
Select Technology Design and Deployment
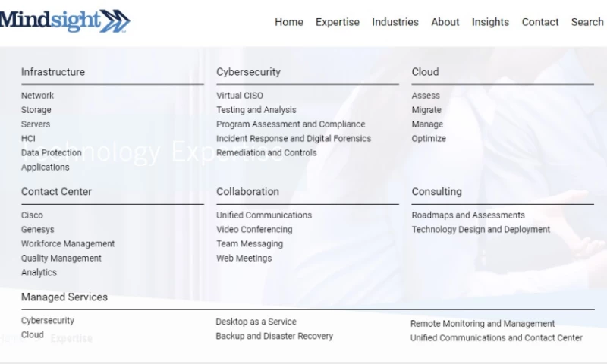click(481, 230)
